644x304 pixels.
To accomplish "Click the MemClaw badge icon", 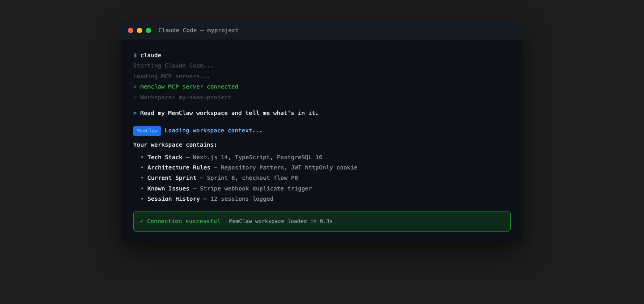I will [147, 131].
